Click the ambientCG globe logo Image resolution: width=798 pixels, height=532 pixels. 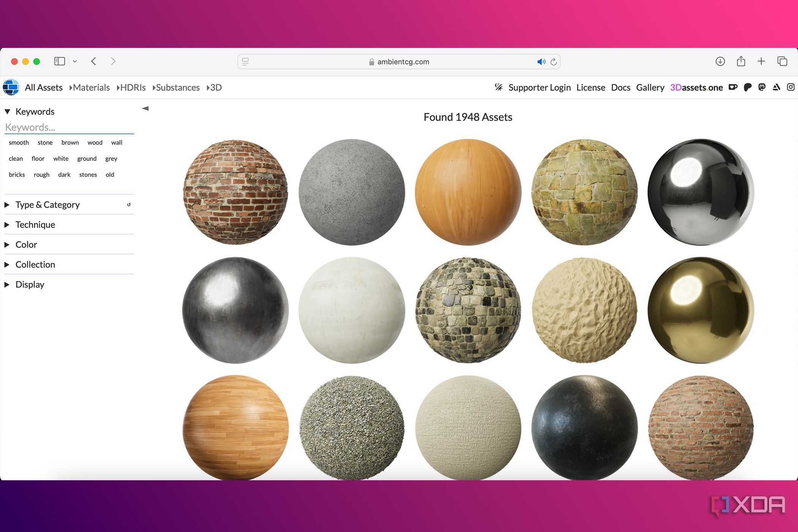pos(11,87)
